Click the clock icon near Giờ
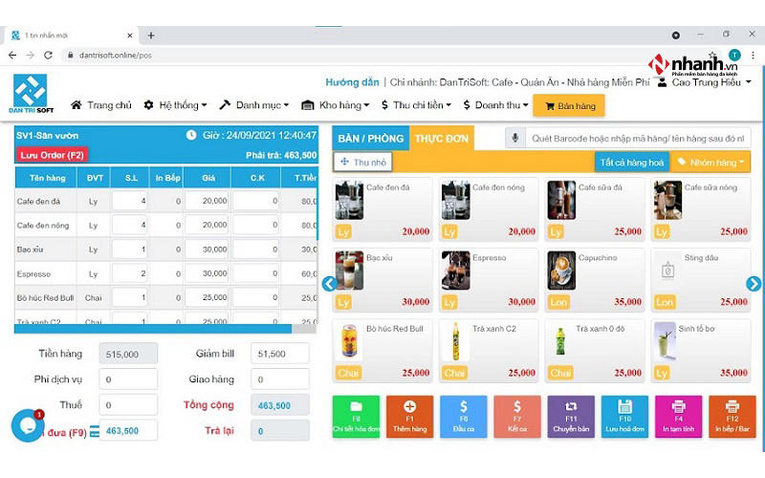The image size is (765, 478). click(x=191, y=135)
